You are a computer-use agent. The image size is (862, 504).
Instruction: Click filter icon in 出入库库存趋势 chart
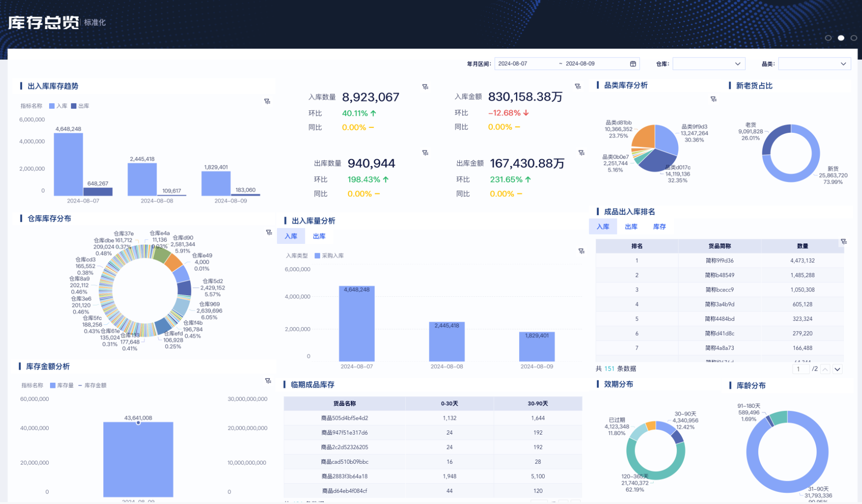click(267, 101)
